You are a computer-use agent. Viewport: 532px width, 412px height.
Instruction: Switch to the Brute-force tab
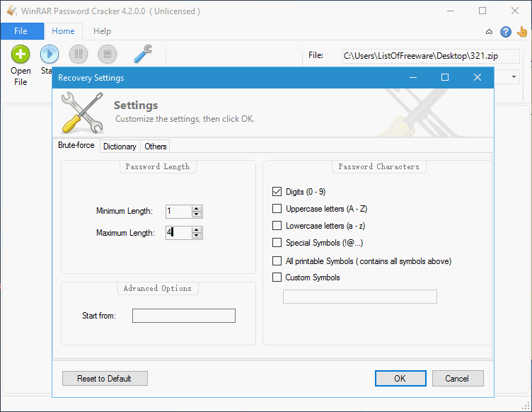tap(76, 145)
